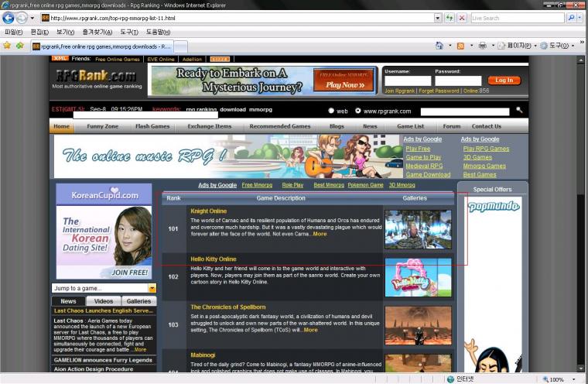Click the Live Search input box

point(518,18)
